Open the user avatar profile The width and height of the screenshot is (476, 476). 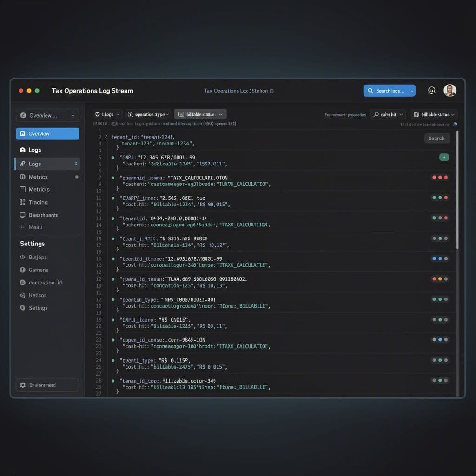pyautogui.click(x=450, y=91)
